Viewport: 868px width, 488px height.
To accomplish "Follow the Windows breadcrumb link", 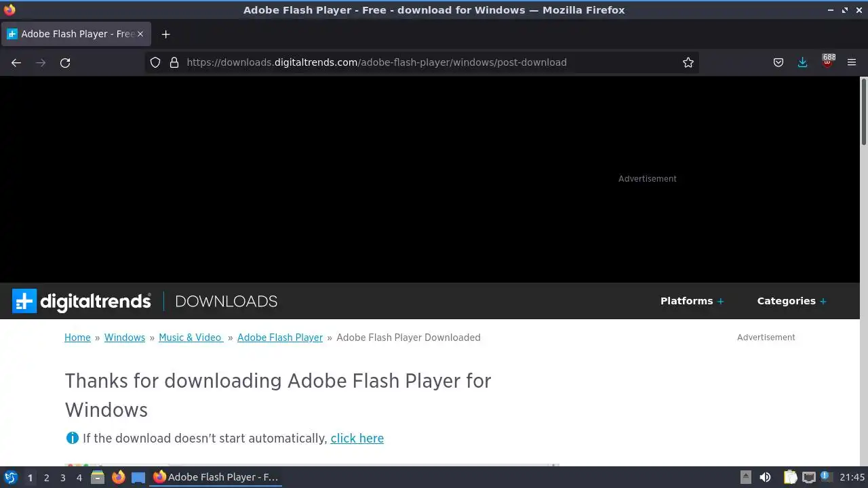I will [125, 338].
